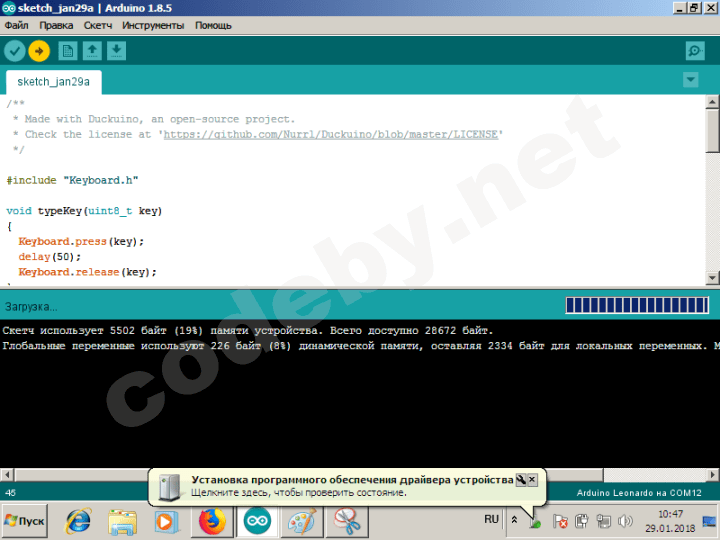Screen dimensions: 720x540
Task: Click the safely remove hardware tray icon
Action: (582, 521)
